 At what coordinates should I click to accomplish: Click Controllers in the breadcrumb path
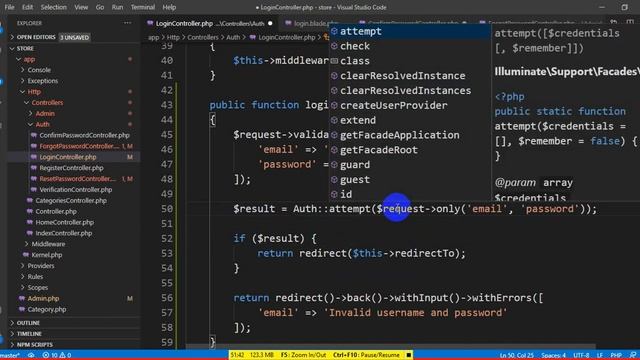click(x=203, y=38)
